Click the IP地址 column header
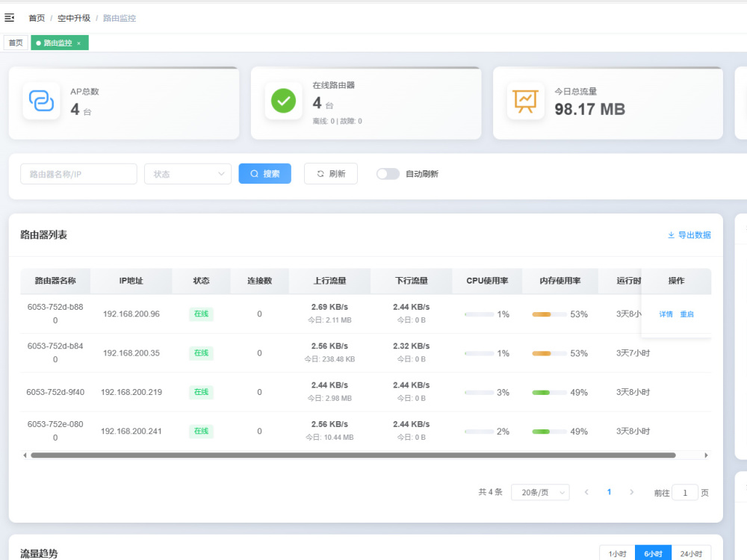This screenshot has width=747, height=560. 131,281
